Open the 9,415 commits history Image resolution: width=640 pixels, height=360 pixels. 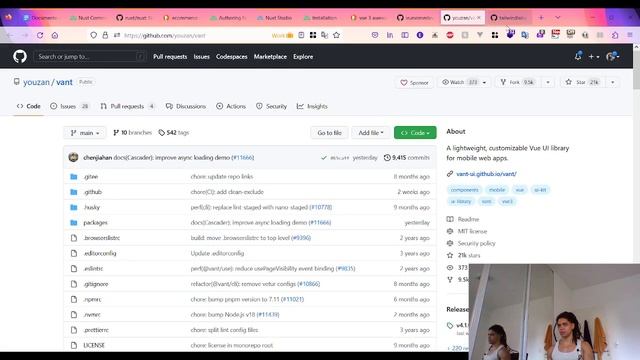pos(407,158)
